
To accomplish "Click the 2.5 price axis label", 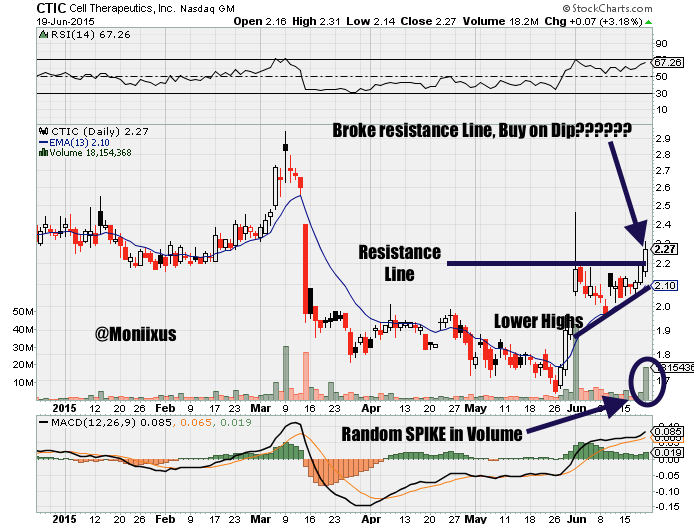I will pyautogui.click(x=663, y=206).
